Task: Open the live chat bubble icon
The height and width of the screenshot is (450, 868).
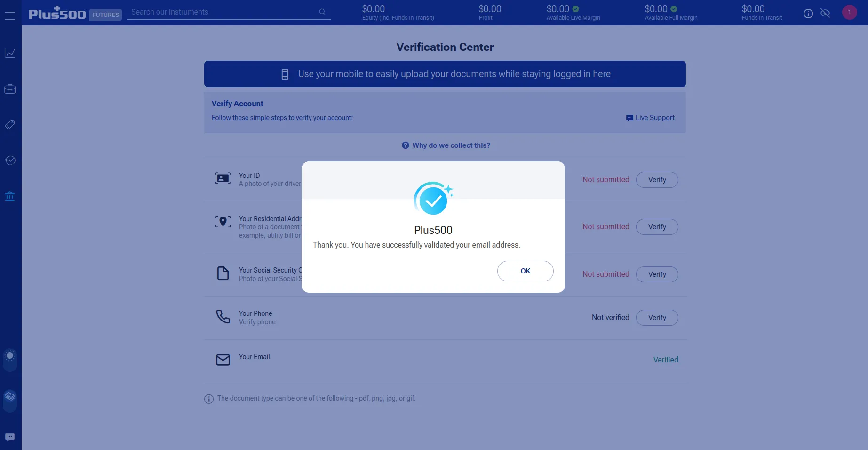Action: 10,437
